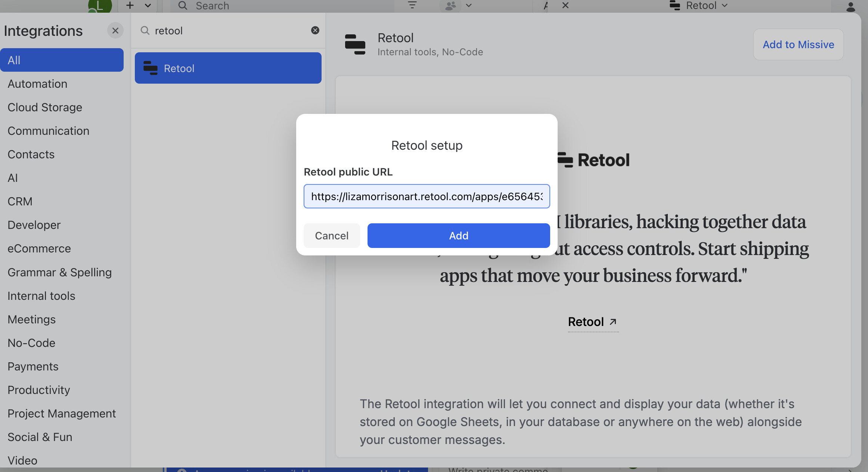Open the team icon dropdown chevron
The width and height of the screenshot is (868, 472).
coord(469,6)
